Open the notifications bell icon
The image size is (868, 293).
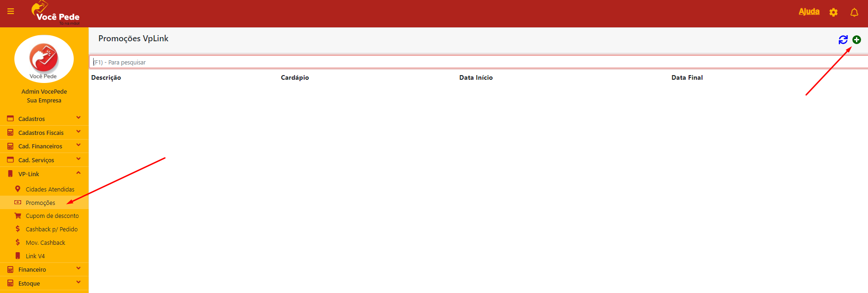click(854, 13)
